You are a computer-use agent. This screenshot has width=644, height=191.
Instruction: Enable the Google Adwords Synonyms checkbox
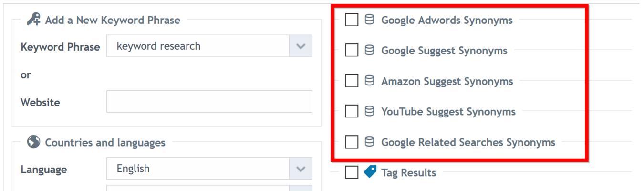(x=352, y=20)
